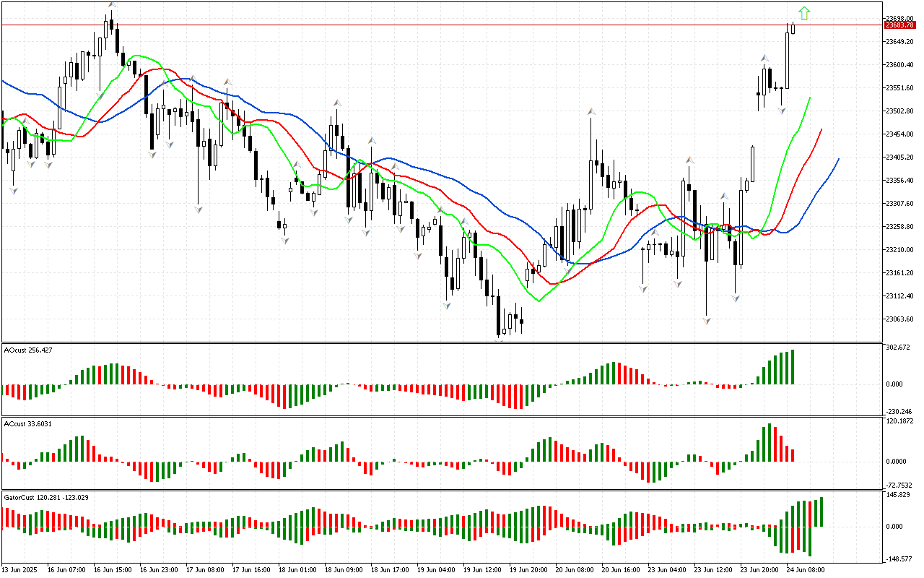Select down fractal below long June 23 wick
924x578 pixels.
coord(707,319)
